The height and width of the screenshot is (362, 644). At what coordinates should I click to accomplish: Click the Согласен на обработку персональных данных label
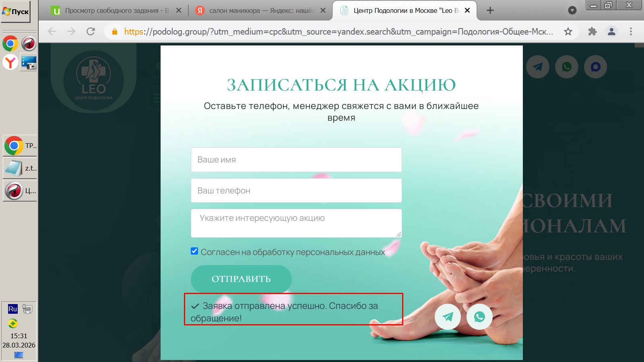[293, 252]
